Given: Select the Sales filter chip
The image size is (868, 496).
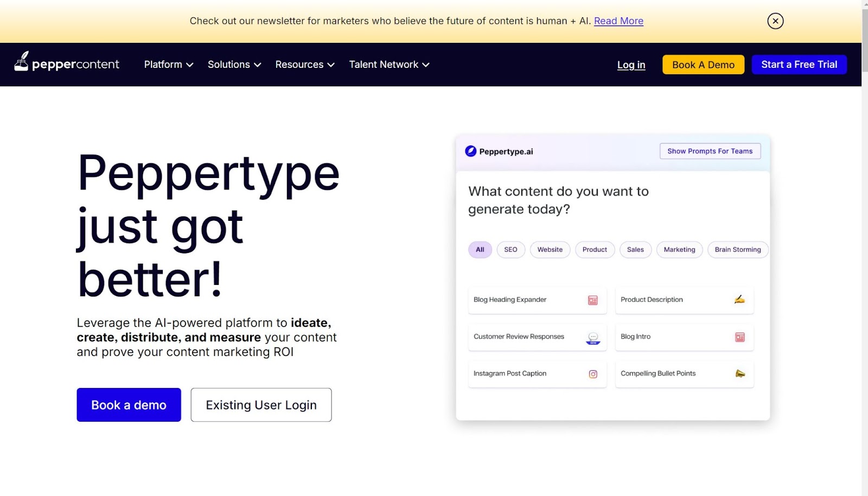Looking at the screenshot, I should [635, 250].
